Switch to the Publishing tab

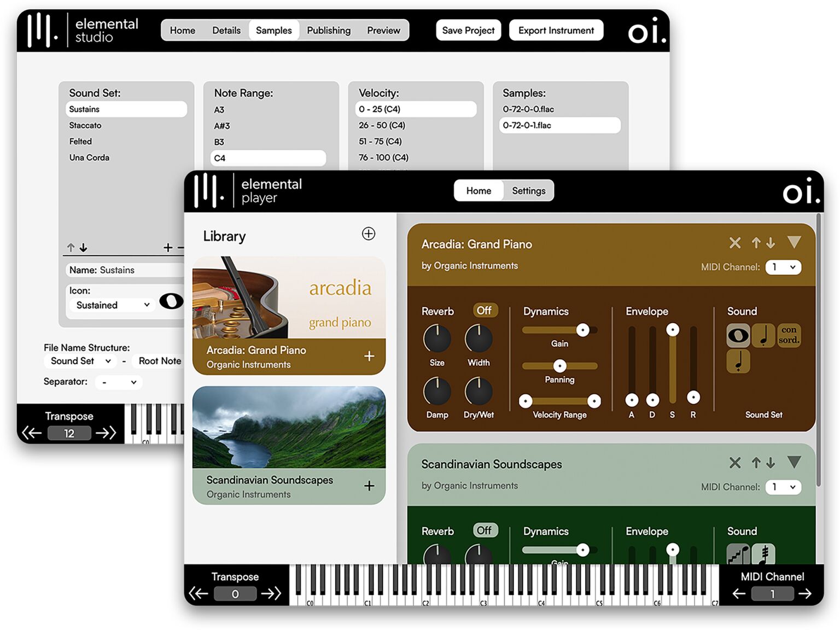(x=329, y=30)
